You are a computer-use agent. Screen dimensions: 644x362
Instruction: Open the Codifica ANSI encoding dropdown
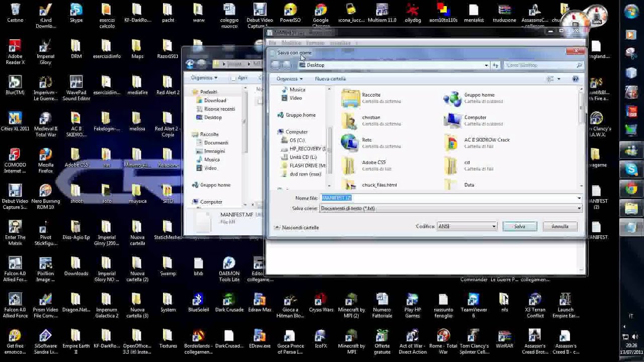tap(467, 226)
